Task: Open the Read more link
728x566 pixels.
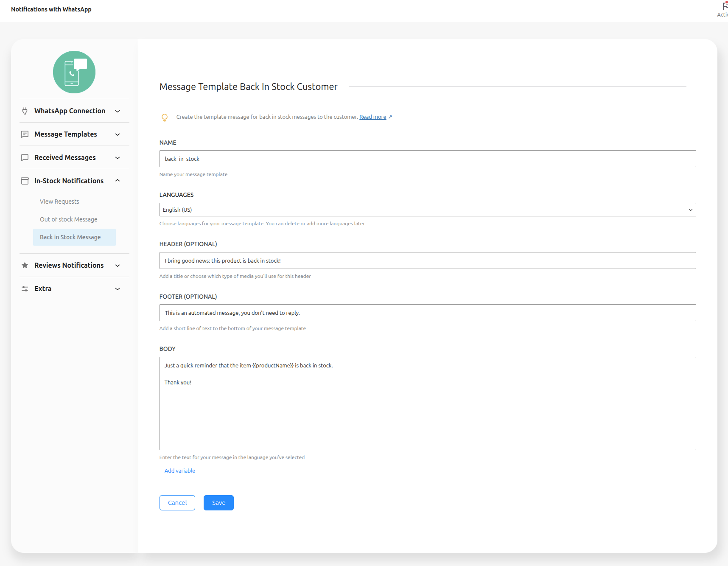Action: [372, 117]
